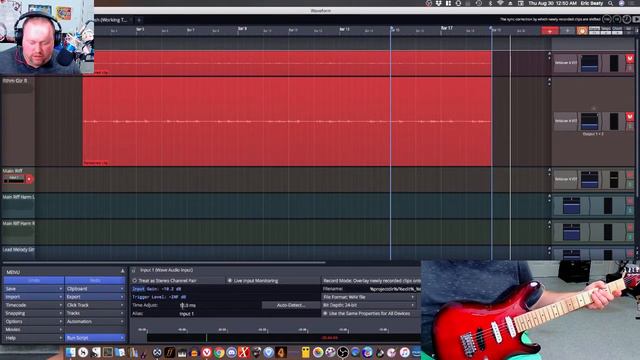Image resolution: width=640 pixels, height=360 pixels.
Task: Select the Lead Melody Gtr track header
Action: (18, 252)
